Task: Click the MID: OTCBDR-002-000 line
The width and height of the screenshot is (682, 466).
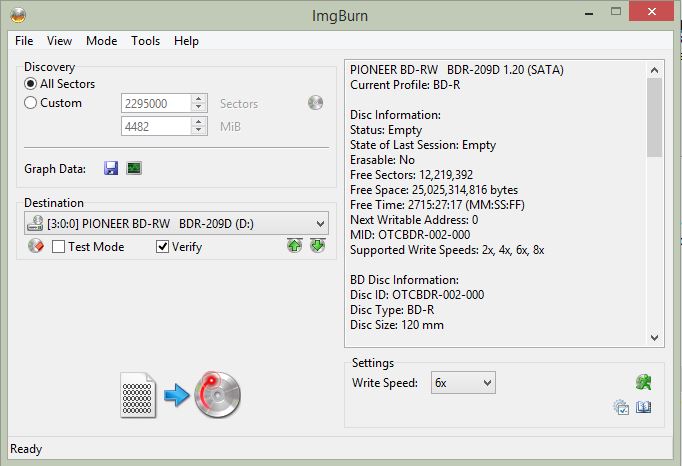Action: (410, 235)
